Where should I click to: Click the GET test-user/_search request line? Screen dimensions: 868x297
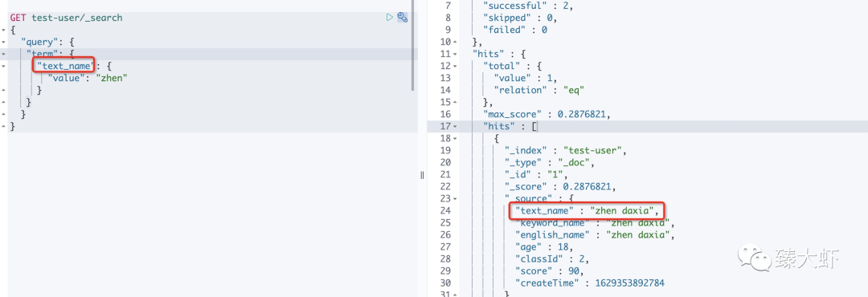tap(67, 18)
